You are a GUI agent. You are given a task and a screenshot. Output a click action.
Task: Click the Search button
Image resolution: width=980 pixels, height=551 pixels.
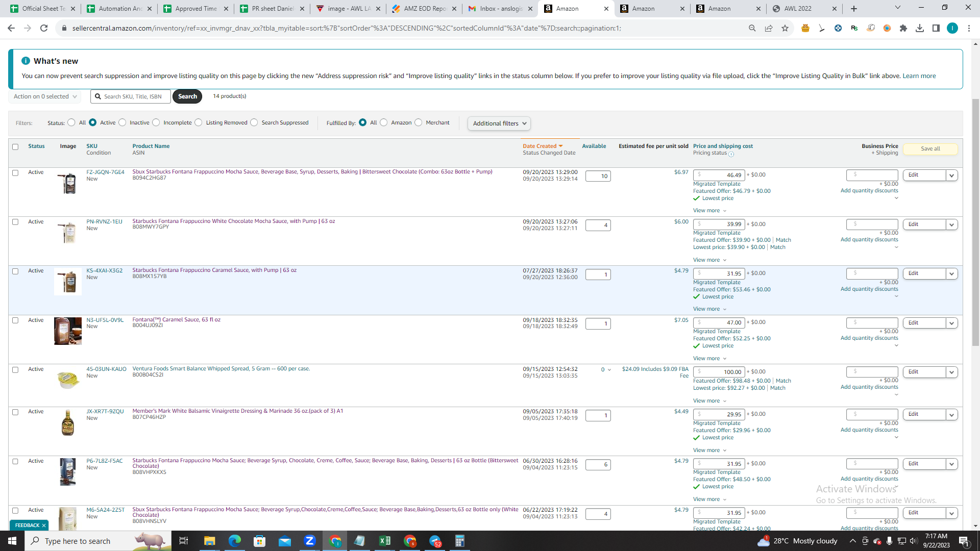click(187, 96)
